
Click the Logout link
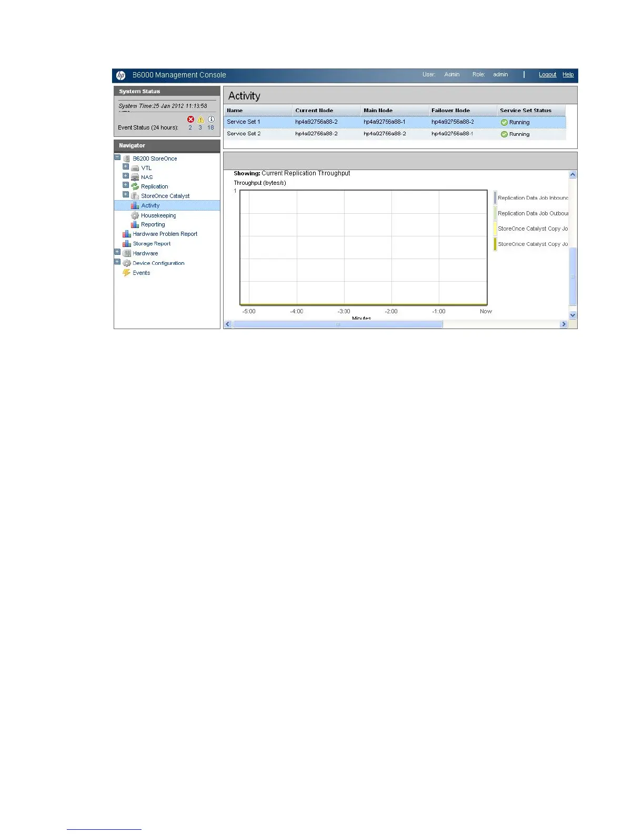(x=547, y=75)
